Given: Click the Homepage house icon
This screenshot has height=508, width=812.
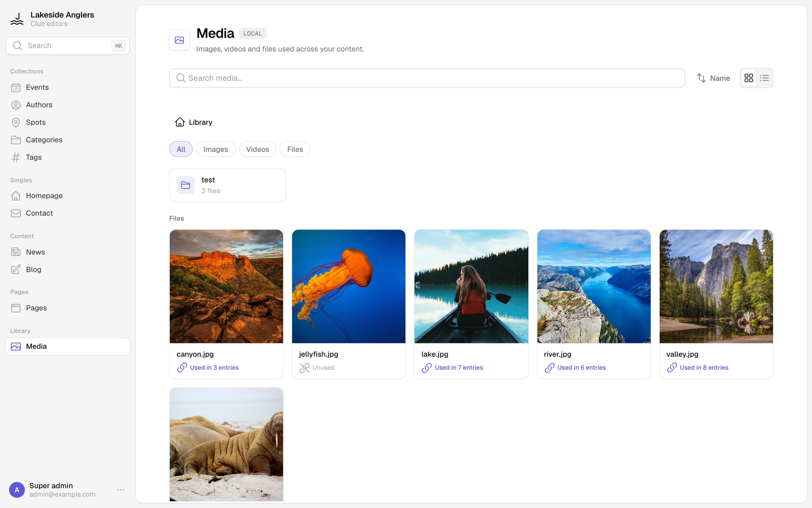Looking at the screenshot, I should (x=16, y=196).
